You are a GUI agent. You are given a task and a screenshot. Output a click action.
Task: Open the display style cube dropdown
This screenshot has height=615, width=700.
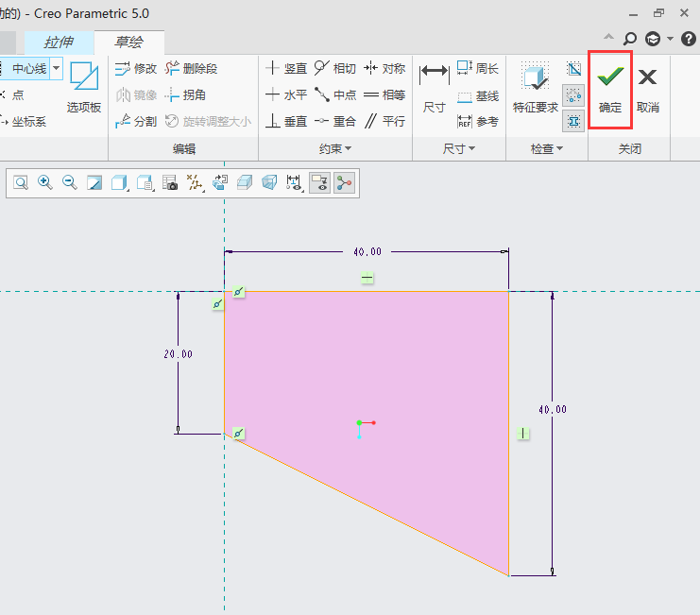coord(119,183)
